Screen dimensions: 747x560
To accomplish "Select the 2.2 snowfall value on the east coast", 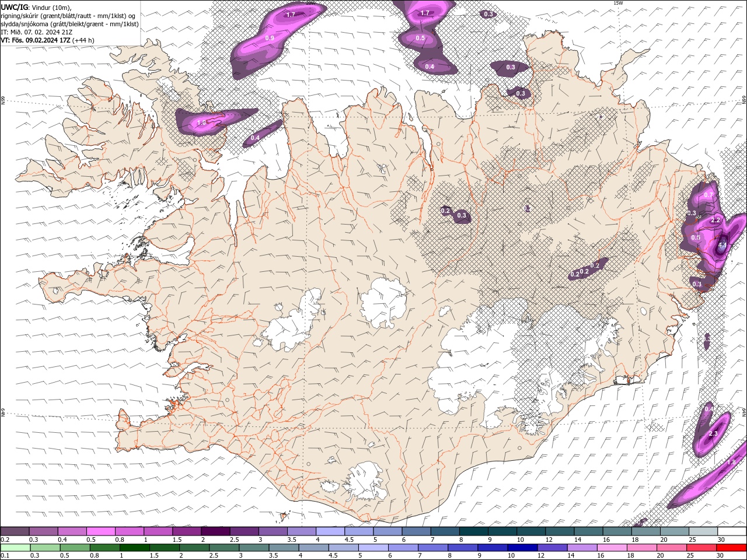I will [x=717, y=220].
